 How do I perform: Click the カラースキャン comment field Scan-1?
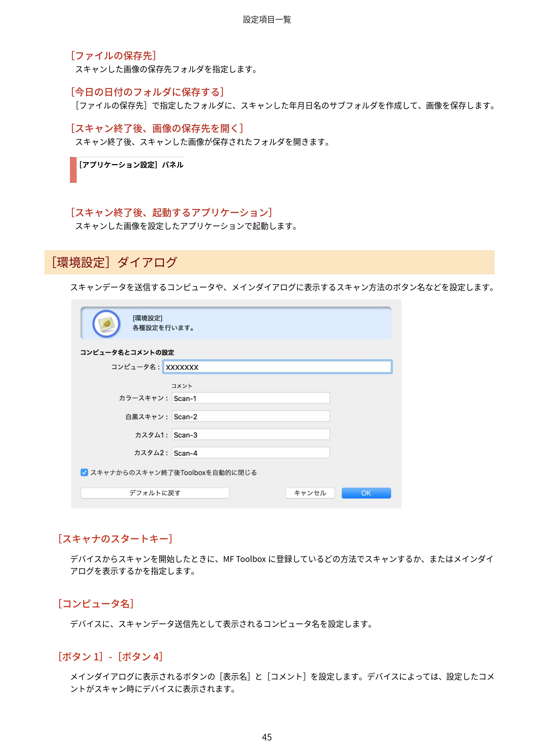(251, 398)
